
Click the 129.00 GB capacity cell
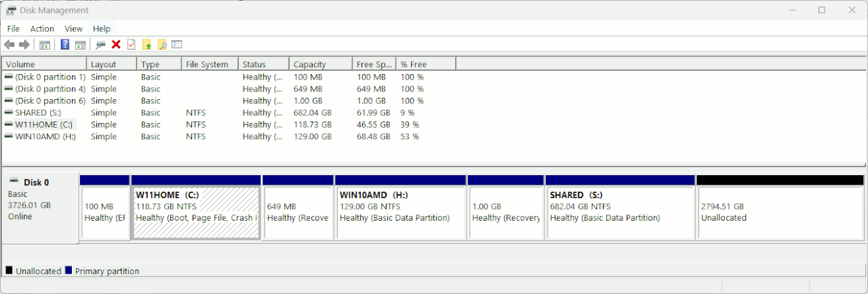(313, 136)
